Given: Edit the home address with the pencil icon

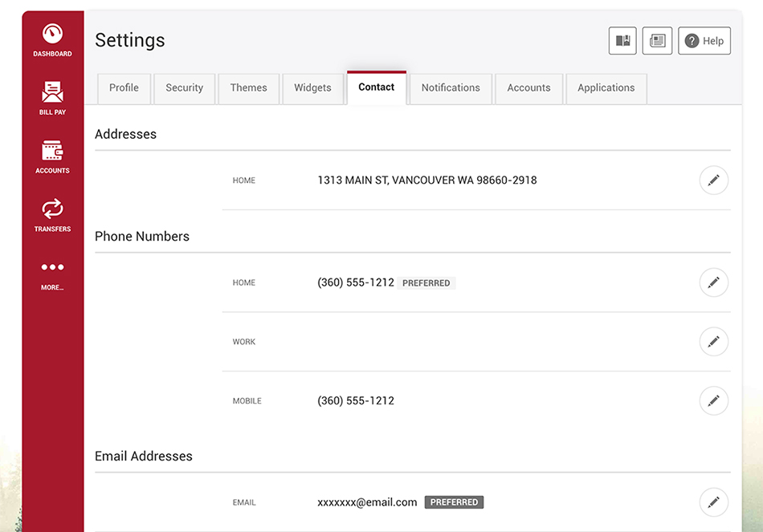Looking at the screenshot, I should tap(713, 181).
